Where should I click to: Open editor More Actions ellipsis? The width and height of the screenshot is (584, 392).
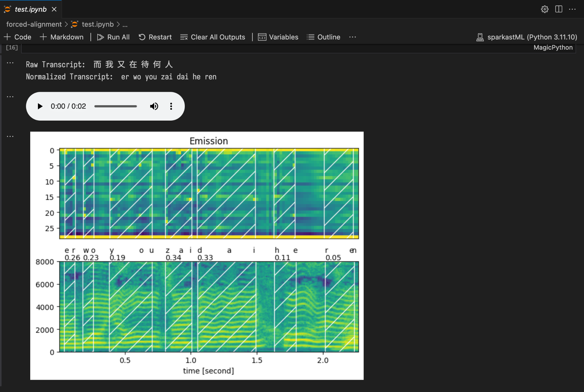tap(572, 9)
